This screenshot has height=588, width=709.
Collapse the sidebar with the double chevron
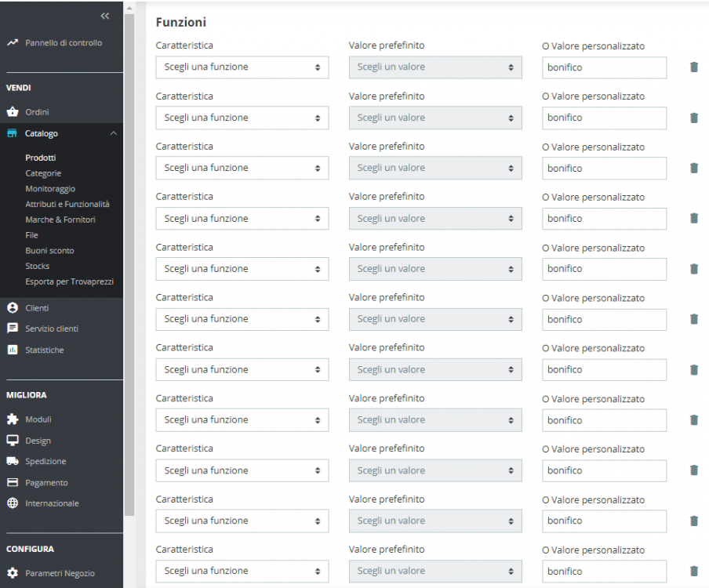coord(105,16)
